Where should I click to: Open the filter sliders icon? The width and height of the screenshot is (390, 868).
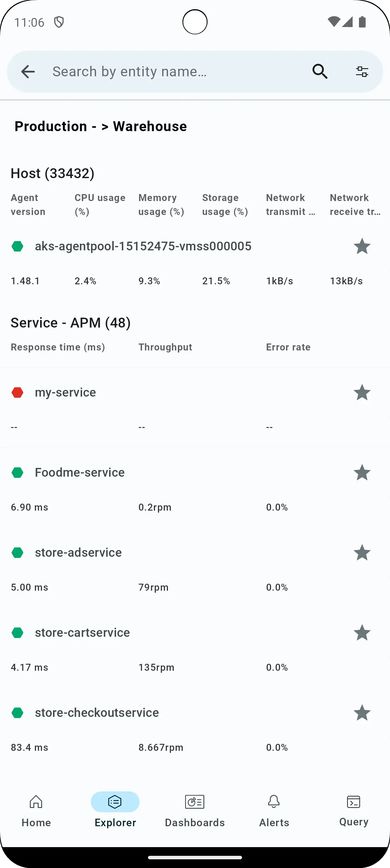(x=362, y=71)
